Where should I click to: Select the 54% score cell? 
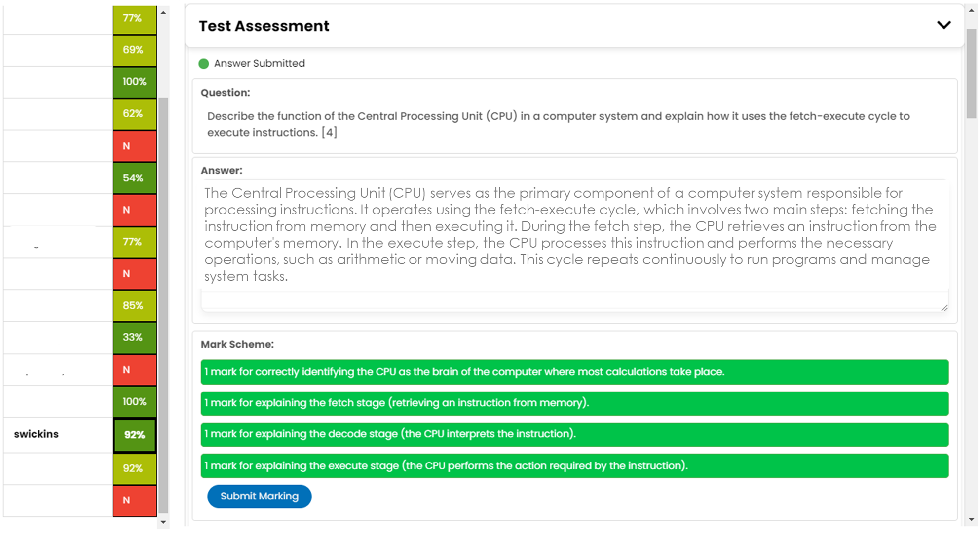click(x=134, y=178)
